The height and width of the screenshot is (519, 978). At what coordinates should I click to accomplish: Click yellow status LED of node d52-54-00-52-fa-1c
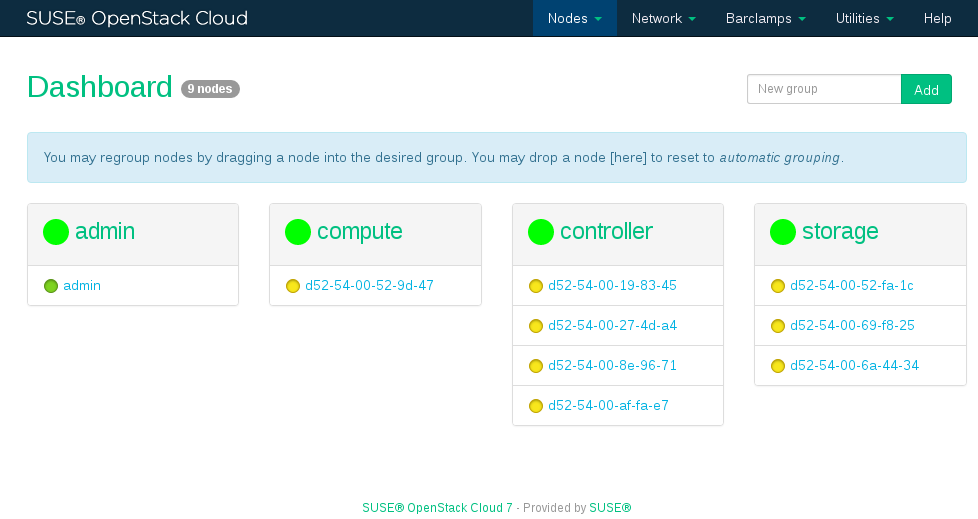point(778,286)
